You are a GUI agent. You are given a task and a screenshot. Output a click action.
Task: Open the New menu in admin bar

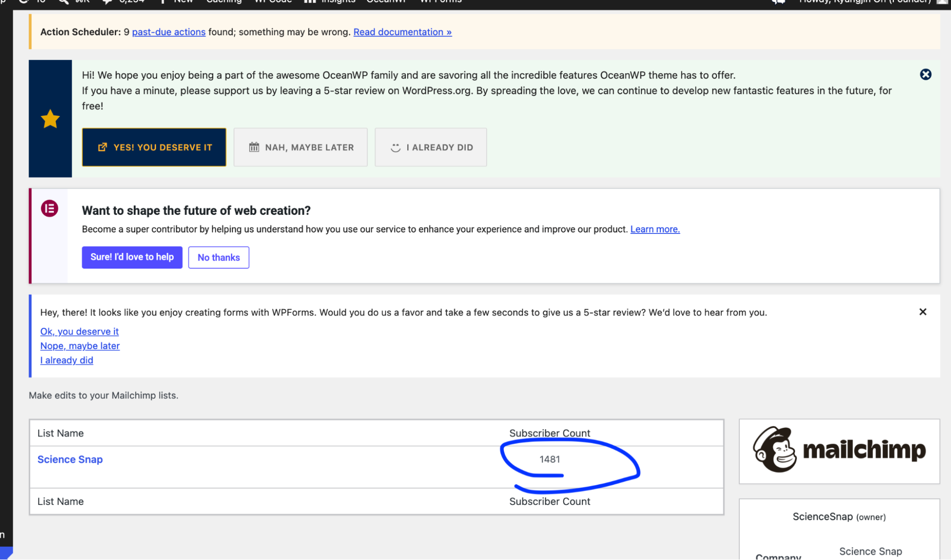tap(177, 2)
